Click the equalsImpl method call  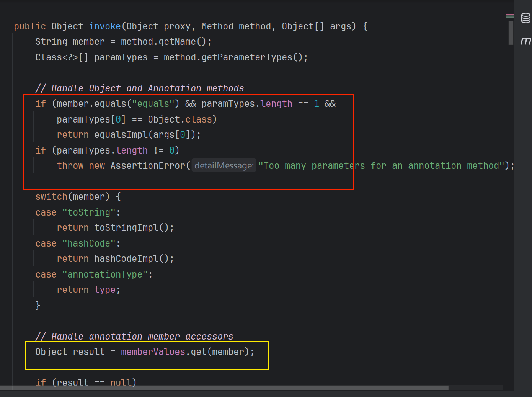click(x=121, y=135)
